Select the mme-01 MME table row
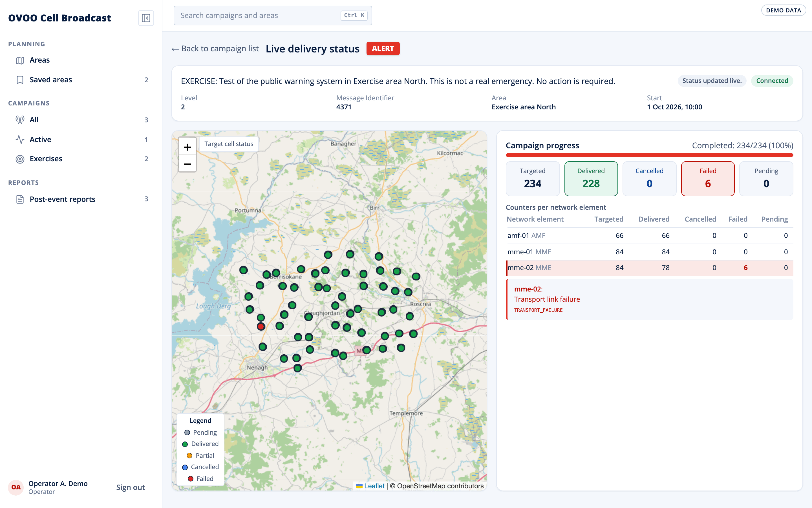Screen dimensions: 812x508 pyautogui.click(x=649, y=252)
